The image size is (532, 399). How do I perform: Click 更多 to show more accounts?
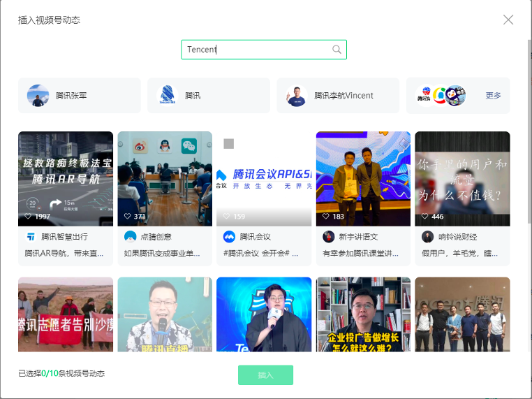(493, 96)
